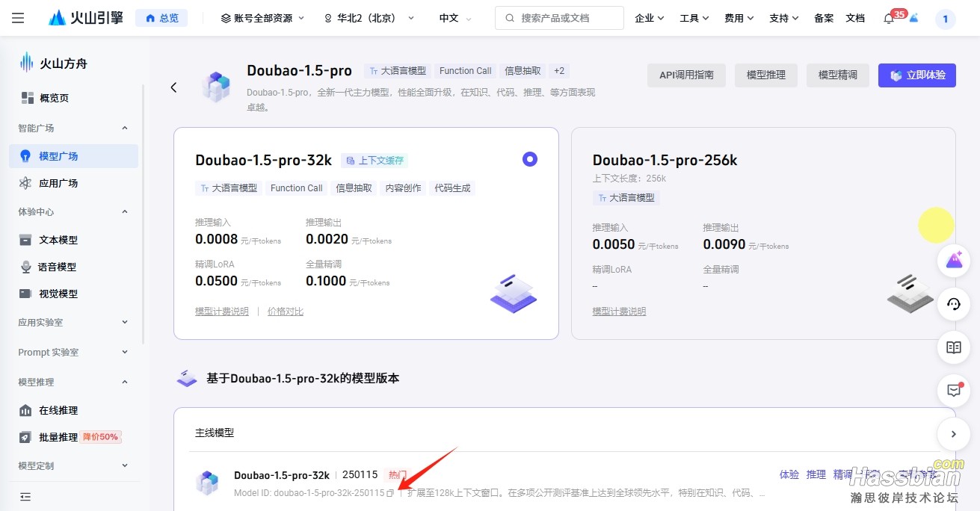Open the documentation book floating icon
The image size is (980, 511).
click(x=954, y=347)
